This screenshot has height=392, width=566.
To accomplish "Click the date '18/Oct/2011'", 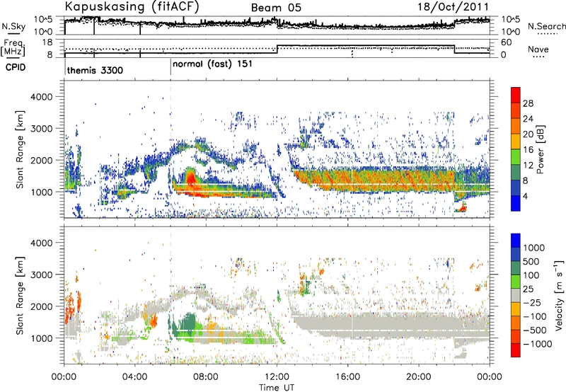I will 454,7.
